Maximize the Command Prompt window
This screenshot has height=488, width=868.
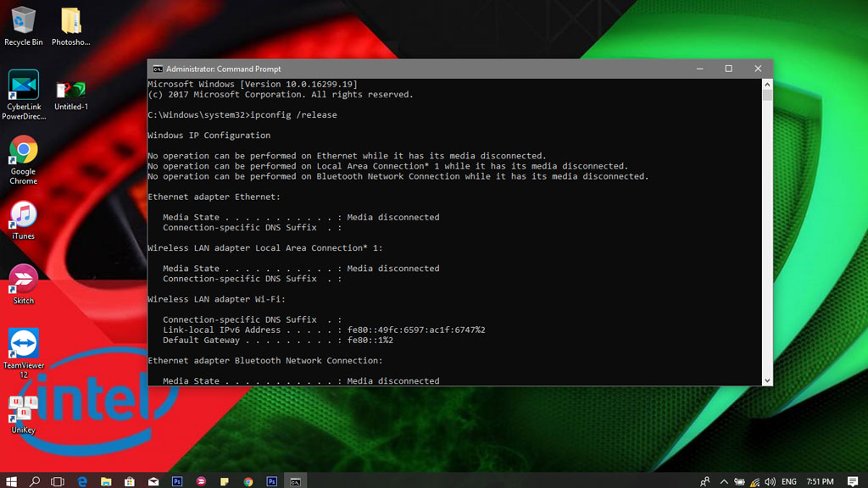tap(728, 69)
